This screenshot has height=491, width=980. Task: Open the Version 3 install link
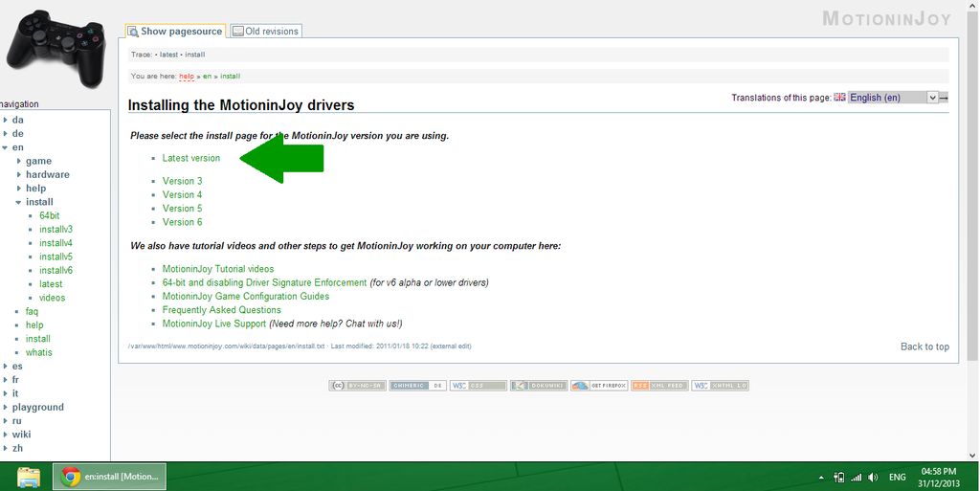pos(183,181)
